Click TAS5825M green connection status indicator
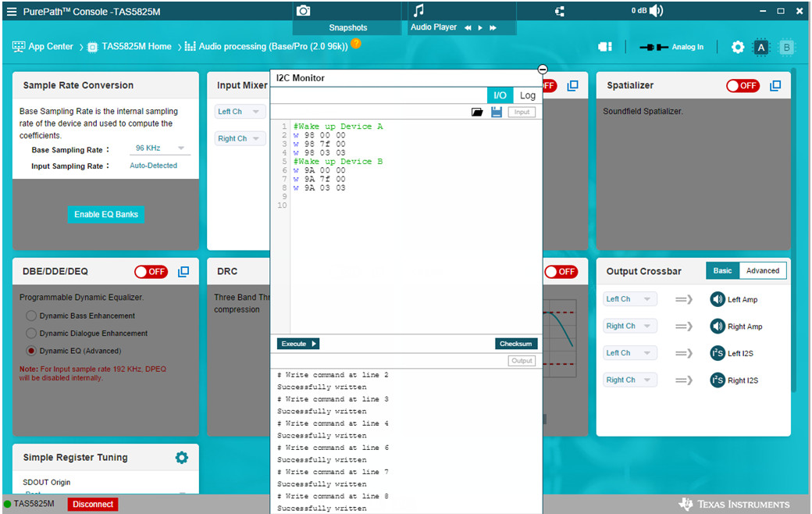Viewport: 812px width, 514px height. pos(7,504)
